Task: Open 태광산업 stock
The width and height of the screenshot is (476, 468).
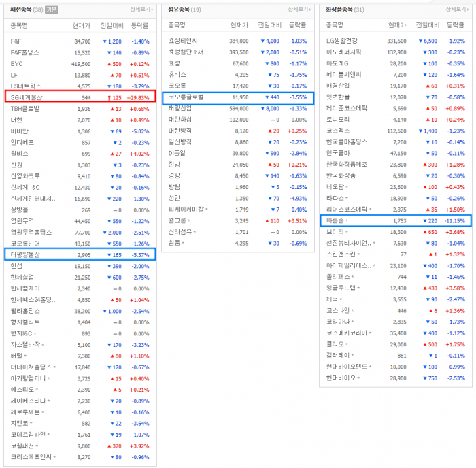Action: pyautogui.click(x=180, y=108)
